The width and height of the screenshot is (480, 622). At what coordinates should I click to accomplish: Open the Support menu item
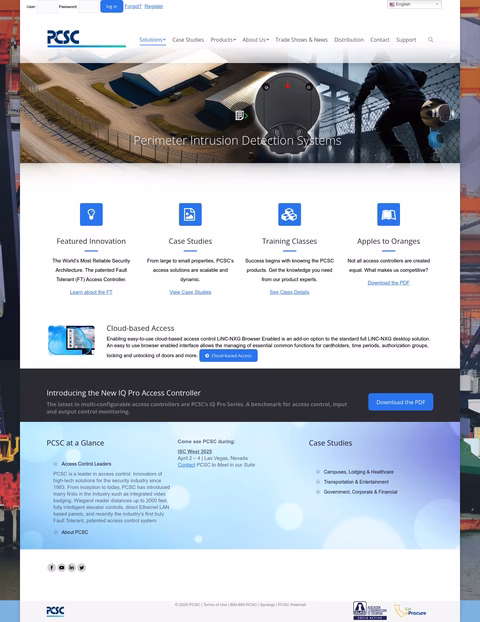tap(406, 40)
